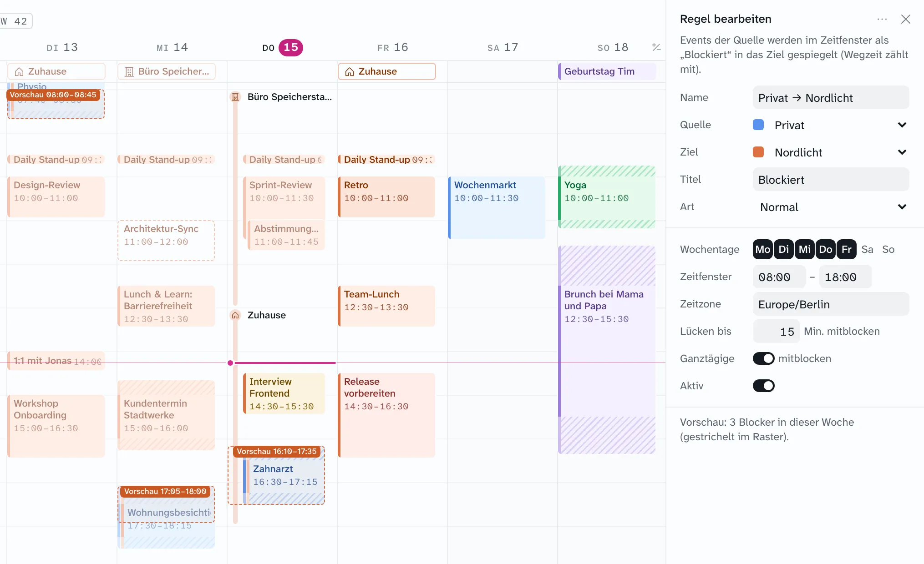Enable the So weekday button

click(888, 249)
